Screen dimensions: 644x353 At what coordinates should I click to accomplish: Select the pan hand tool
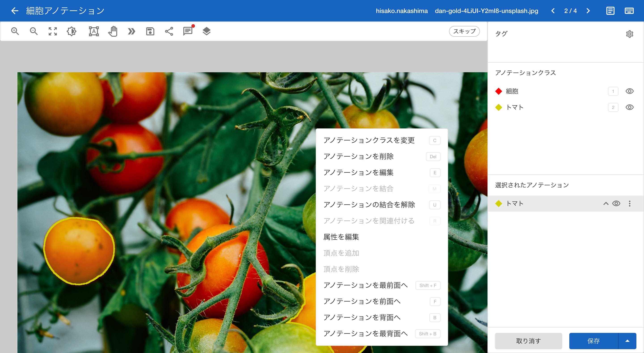[113, 31]
